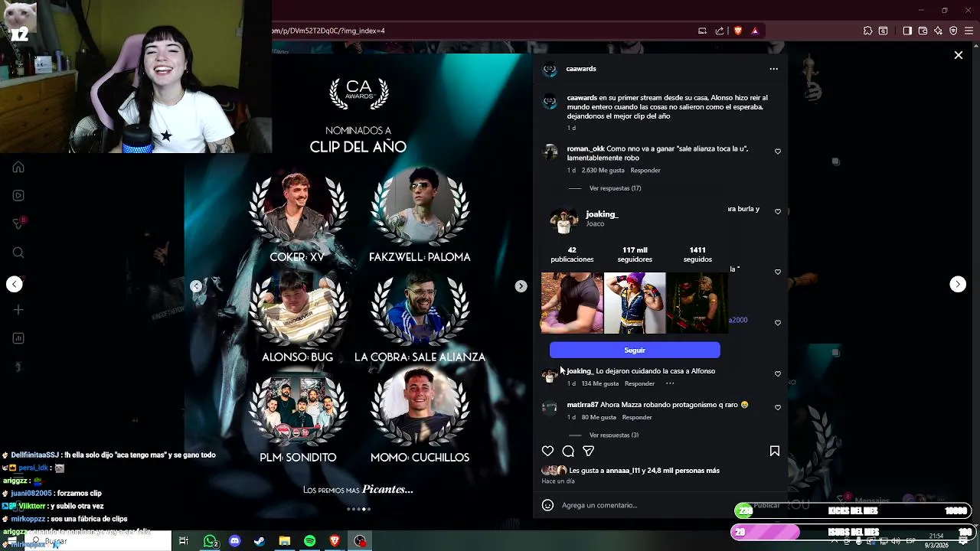980x551 pixels.
Task: Share the post with the paper plane icon
Action: pyautogui.click(x=588, y=452)
